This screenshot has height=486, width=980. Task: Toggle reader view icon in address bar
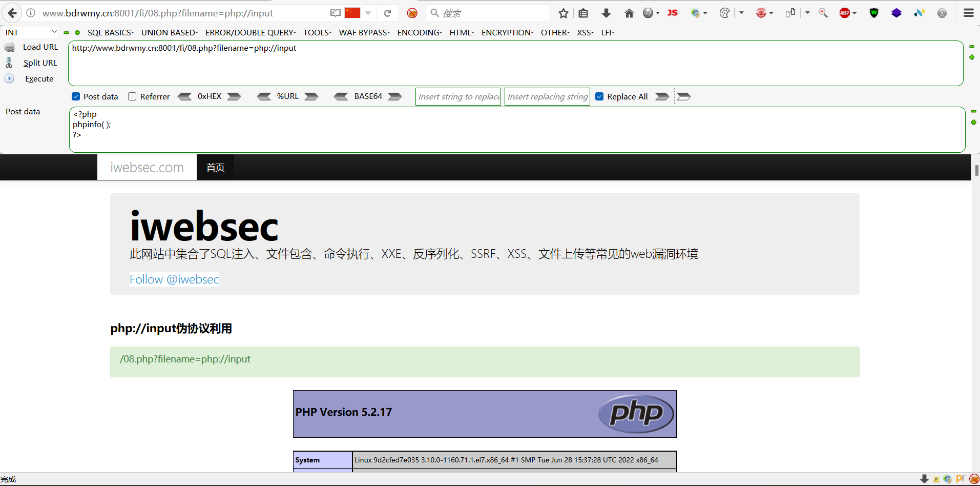pos(336,13)
